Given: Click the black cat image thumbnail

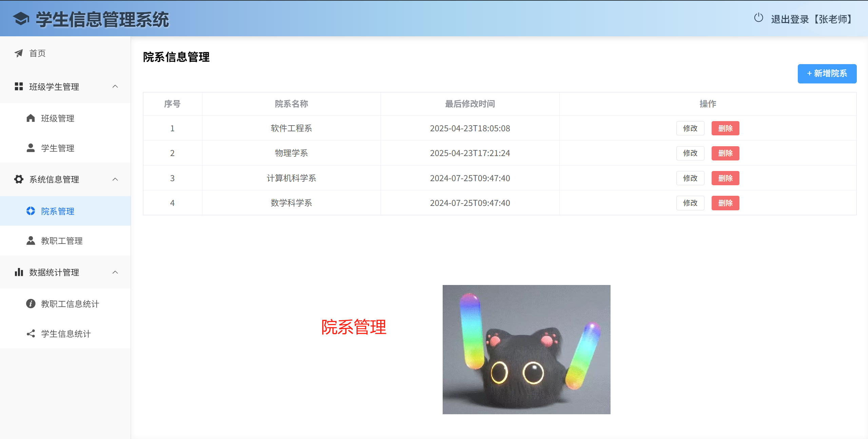Looking at the screenshot, I should (526, 349).
